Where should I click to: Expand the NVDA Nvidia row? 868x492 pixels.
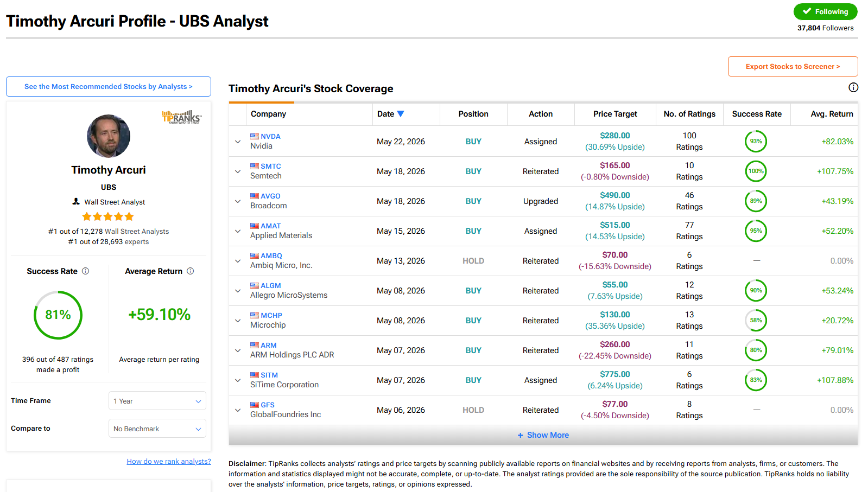238,142
